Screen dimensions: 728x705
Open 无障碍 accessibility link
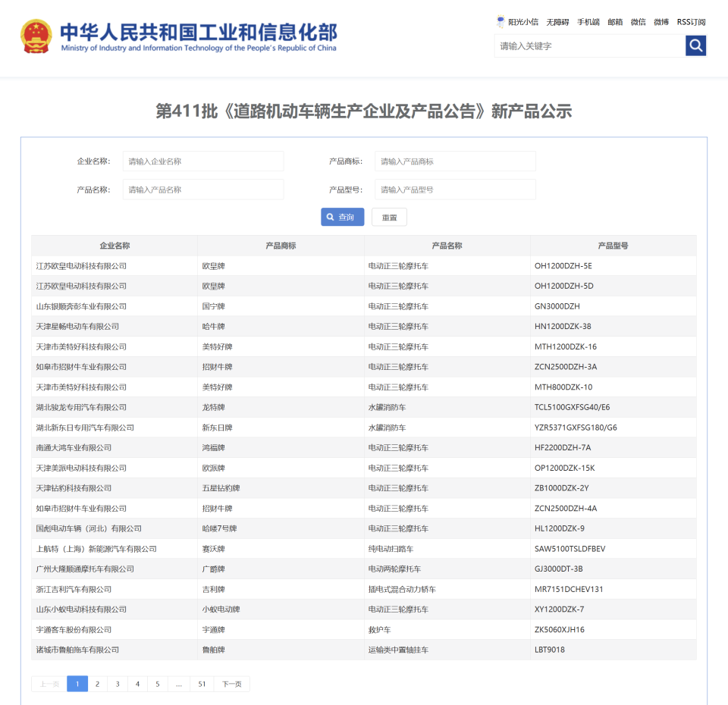pos(557,22)
